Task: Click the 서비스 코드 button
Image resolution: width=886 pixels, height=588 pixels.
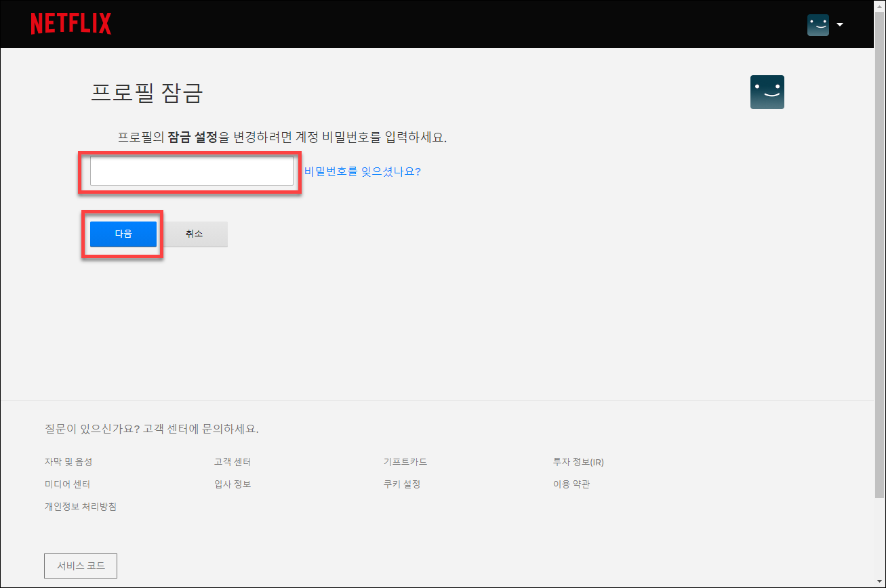Action: coord(81,566)
